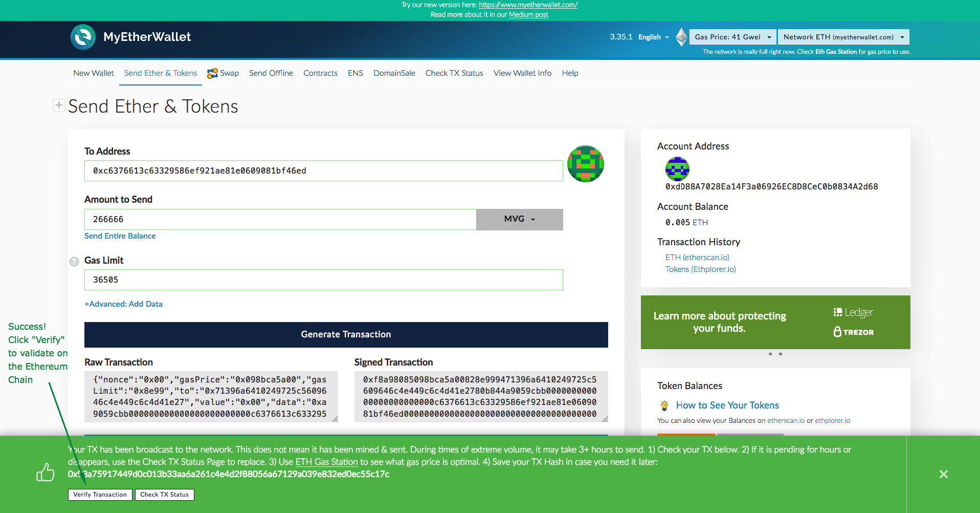Click the second banner carousel dot
980x513 pixels.
781,354
